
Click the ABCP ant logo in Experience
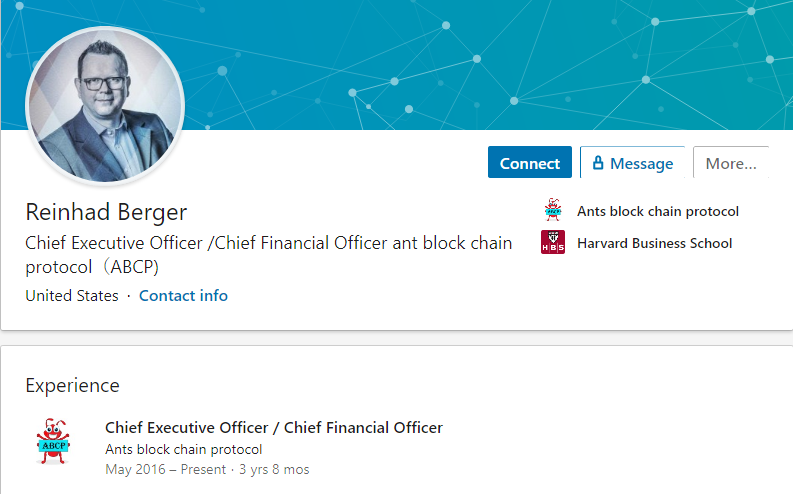[53, 441]
